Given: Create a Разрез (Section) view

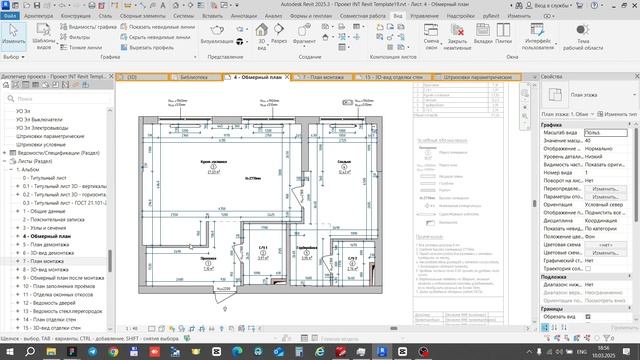Looking at the screenshot, I should click(x=279, y=34).
